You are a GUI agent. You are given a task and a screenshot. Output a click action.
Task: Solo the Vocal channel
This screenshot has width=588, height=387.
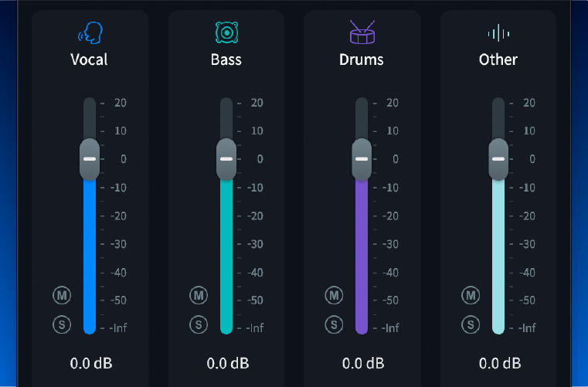coord(62,324)
